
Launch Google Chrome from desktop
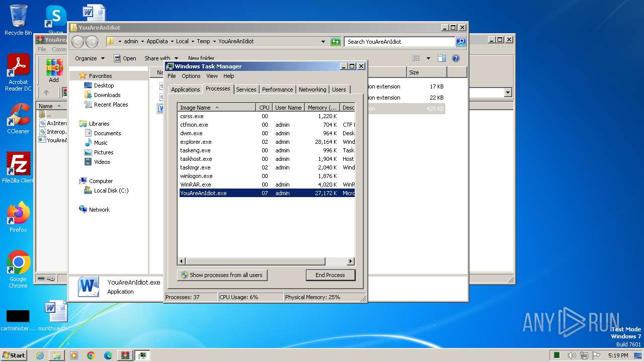pos(18,269)
